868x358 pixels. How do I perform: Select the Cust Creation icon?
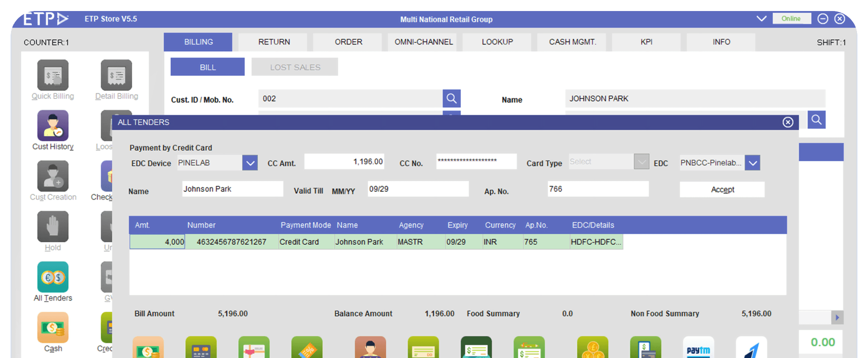coord(53,176)
